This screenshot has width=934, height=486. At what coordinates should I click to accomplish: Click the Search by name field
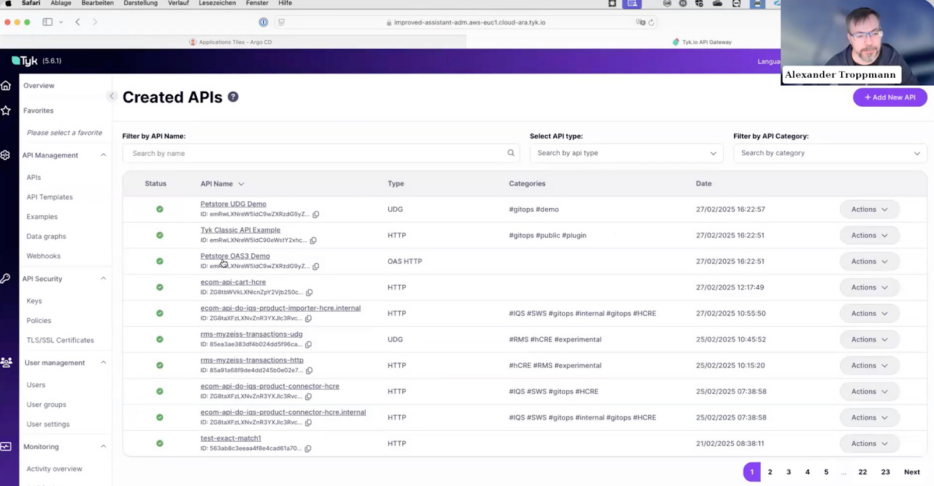320,153
